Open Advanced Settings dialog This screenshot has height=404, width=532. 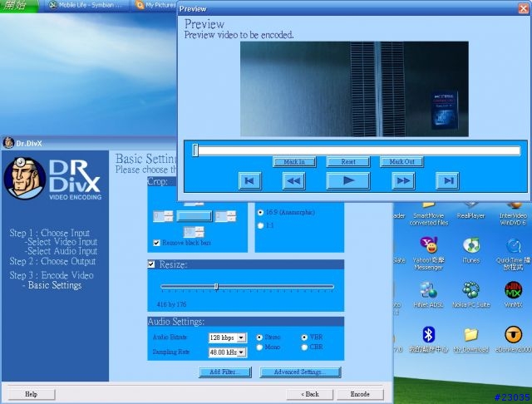300,372
